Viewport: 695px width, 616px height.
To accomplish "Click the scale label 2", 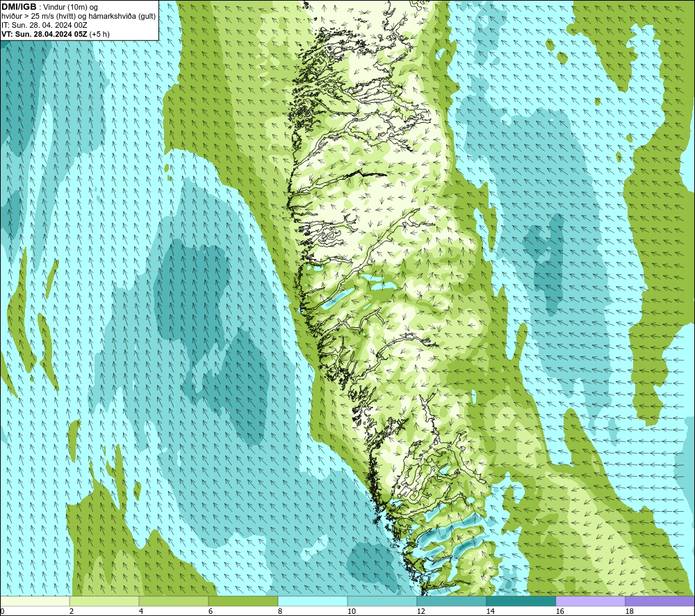I will (72, 612).
